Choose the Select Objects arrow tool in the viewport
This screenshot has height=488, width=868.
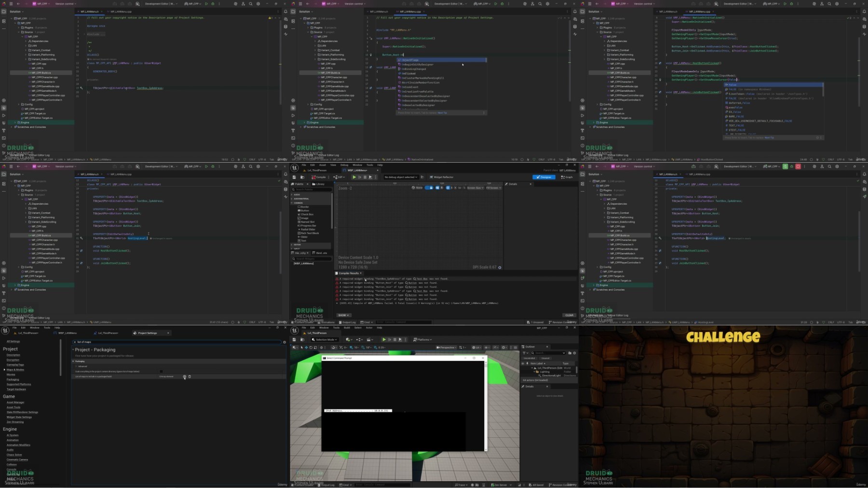pyautogui.click(x=301, y=348)
